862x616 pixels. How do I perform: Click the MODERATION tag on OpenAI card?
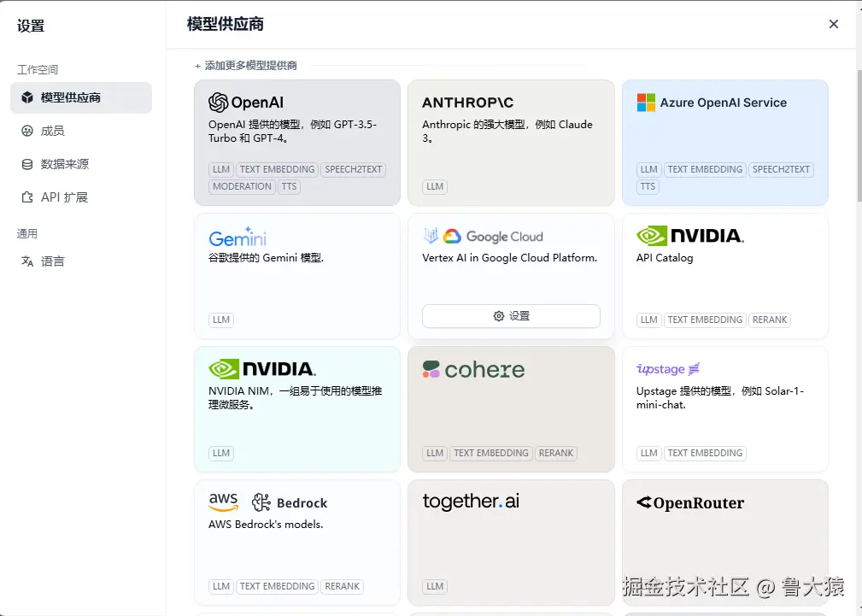[x=242, y=186]
